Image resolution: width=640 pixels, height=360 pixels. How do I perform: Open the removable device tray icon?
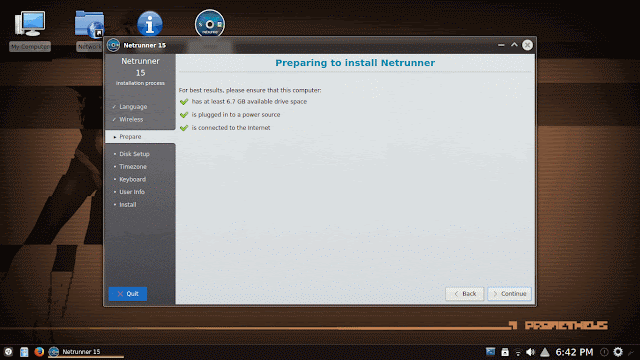click(x=505, y=352)
